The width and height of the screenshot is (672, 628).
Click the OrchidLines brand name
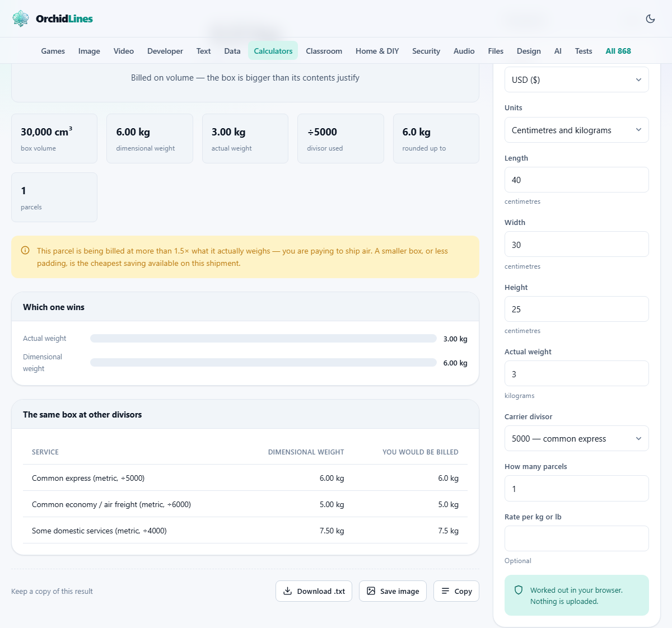tap(64, 18)
